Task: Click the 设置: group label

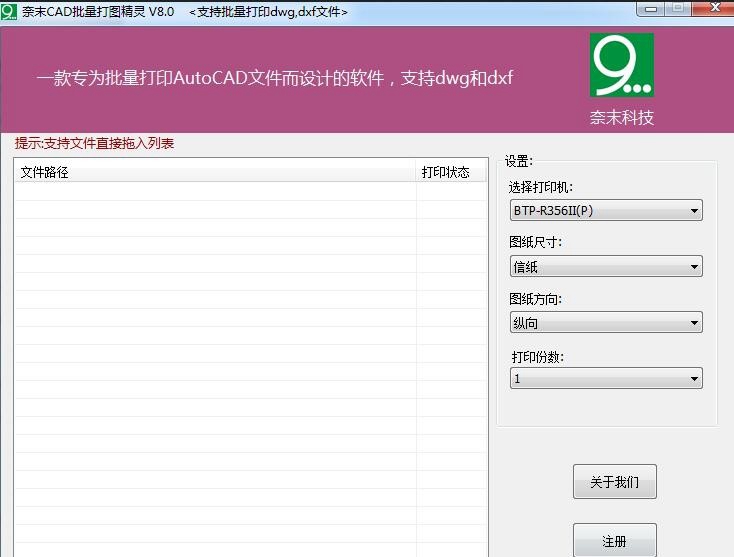Action: coord(519,161)
